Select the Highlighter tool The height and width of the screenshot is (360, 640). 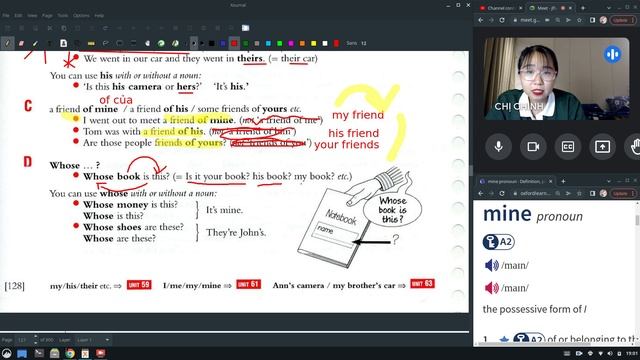(35, 43)
